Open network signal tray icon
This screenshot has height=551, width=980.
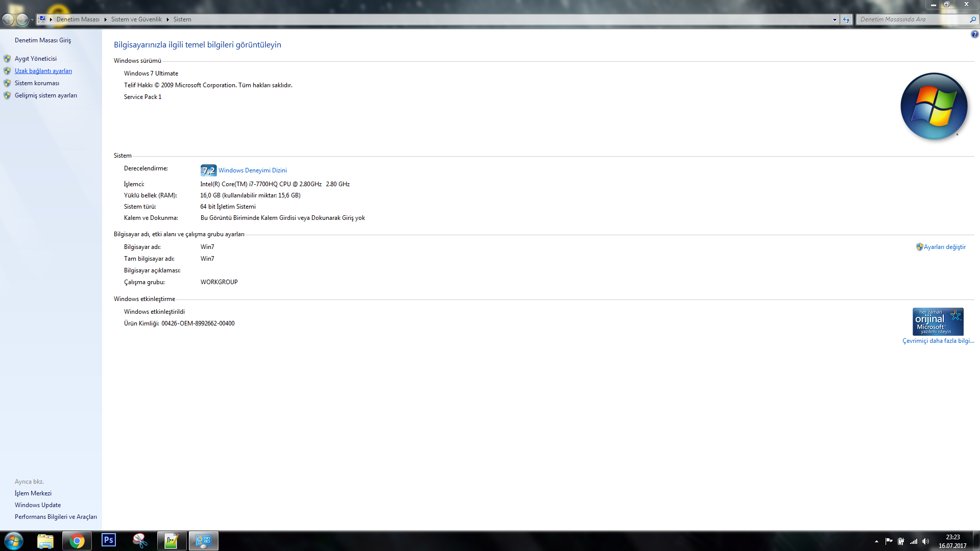pyautogui.click(x=914, y=541)
